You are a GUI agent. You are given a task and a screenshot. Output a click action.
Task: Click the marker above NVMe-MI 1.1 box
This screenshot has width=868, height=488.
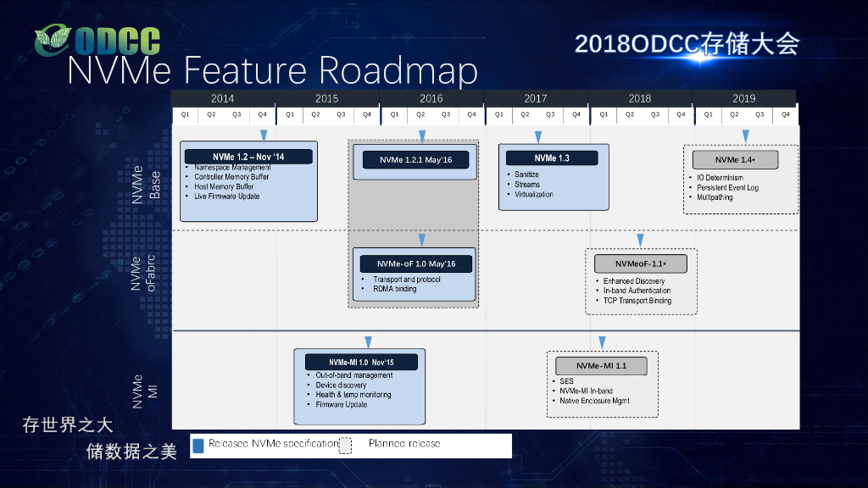(x=602, y=342)
